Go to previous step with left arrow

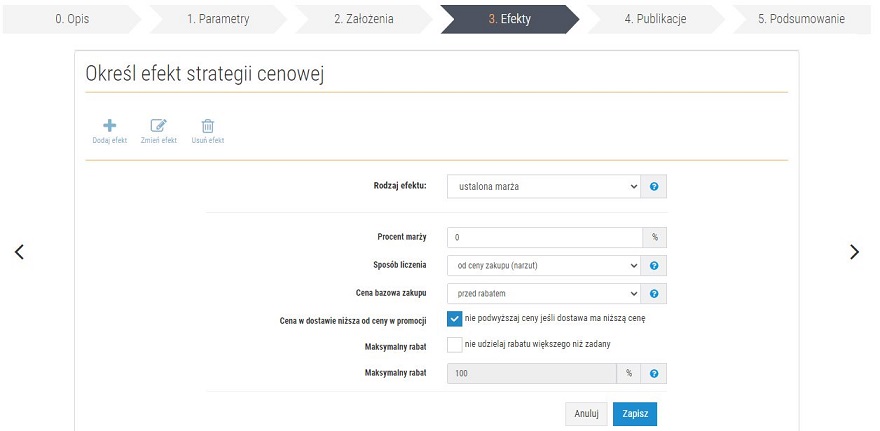(x=19, y=252)
